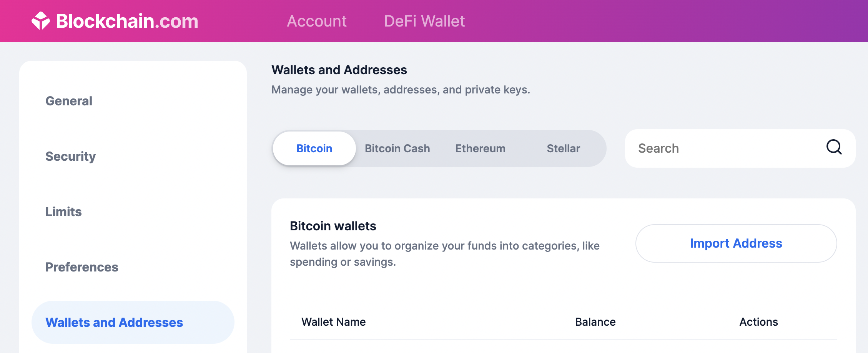The height and width of the screenshot is (353, 868).
Task: Select the Bitcoin currency tab
Action: pyautogui.click(x=314, y=148)
